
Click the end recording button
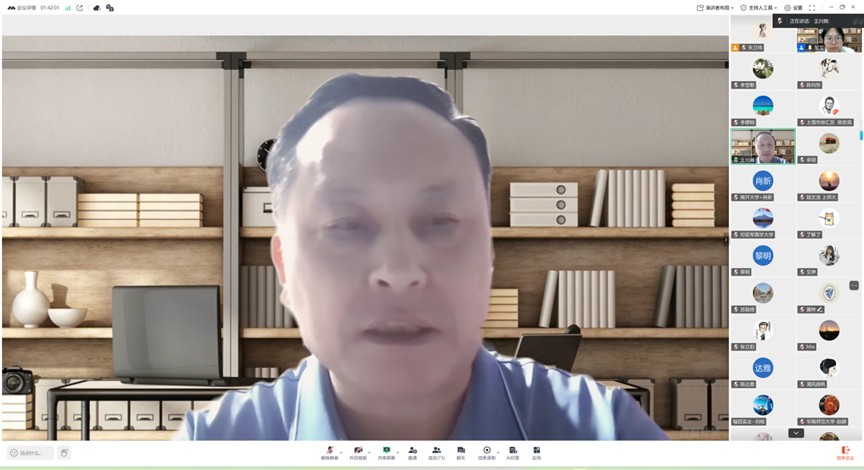(x=487, y=451)
